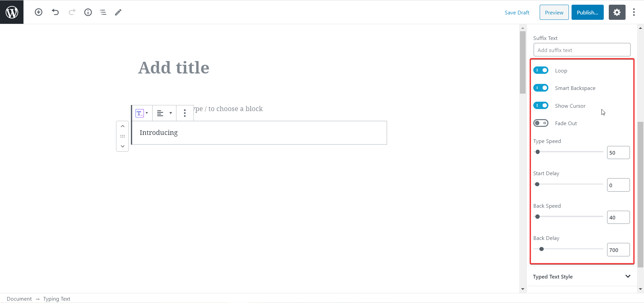Open the block's three-dot options menu

point(185,113)
